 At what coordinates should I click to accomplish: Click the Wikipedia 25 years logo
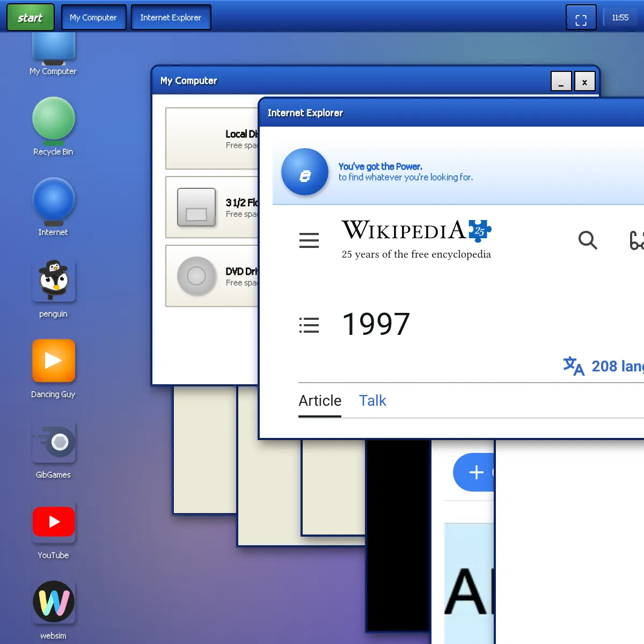[x=416, y=239]
